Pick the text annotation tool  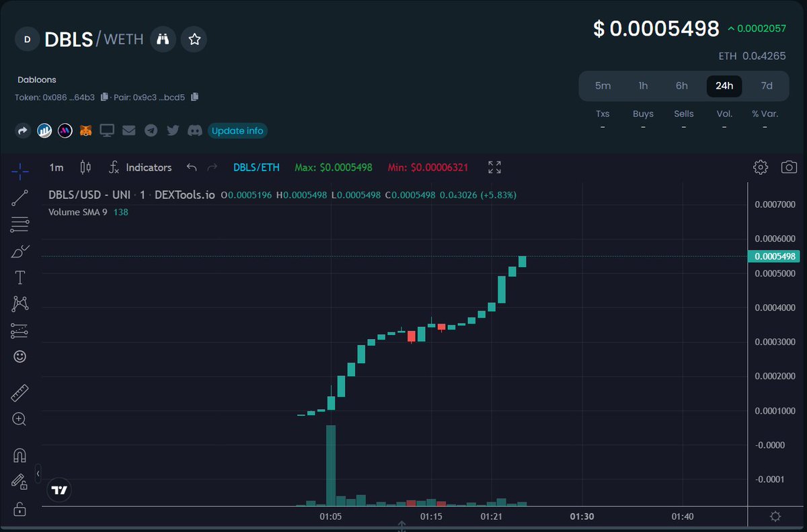coord(20,276)
